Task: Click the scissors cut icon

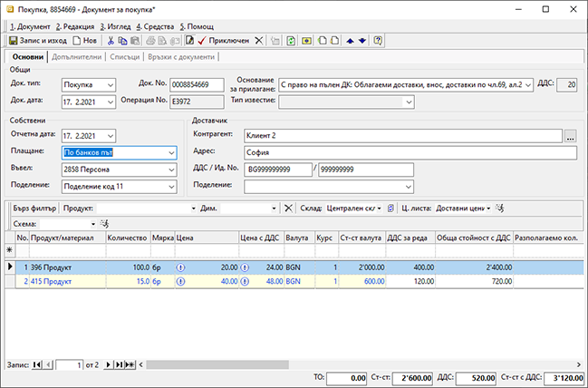Action: [111, 41]
